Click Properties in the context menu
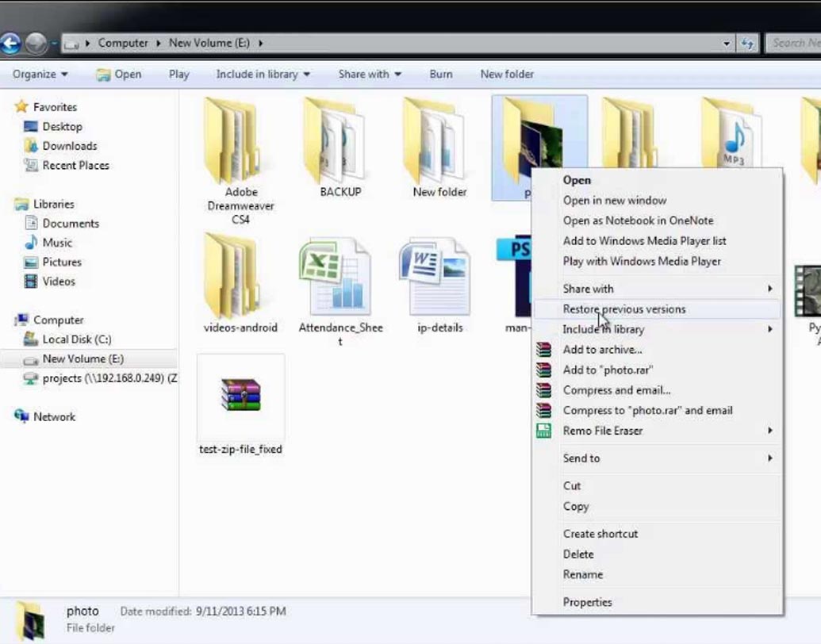 [x=587, y=602]
